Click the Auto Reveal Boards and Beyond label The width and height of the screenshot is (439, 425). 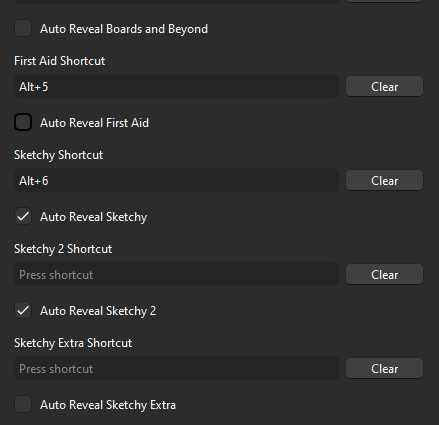click(x=124, y=29)
